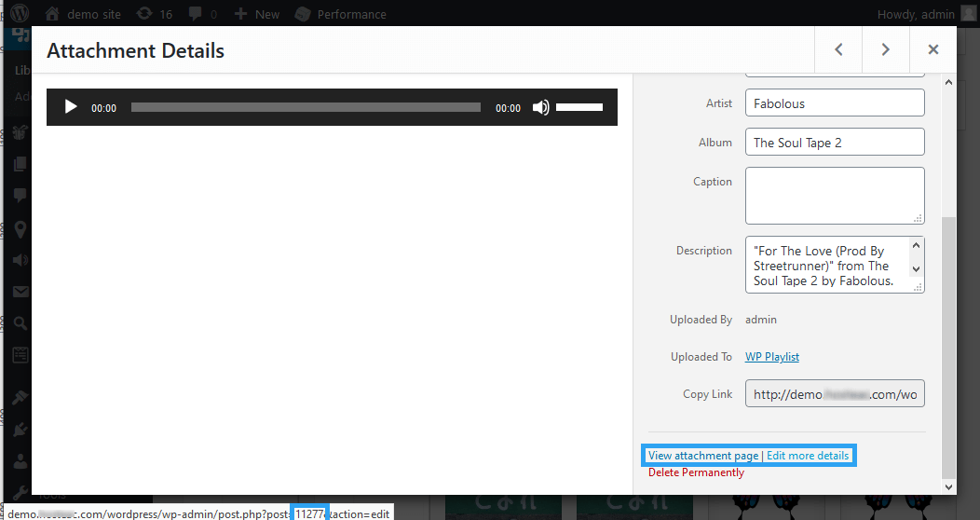Screen dimensions: 980x520
Task: Open Performance menu in admin bar
Action: point(341,14)
